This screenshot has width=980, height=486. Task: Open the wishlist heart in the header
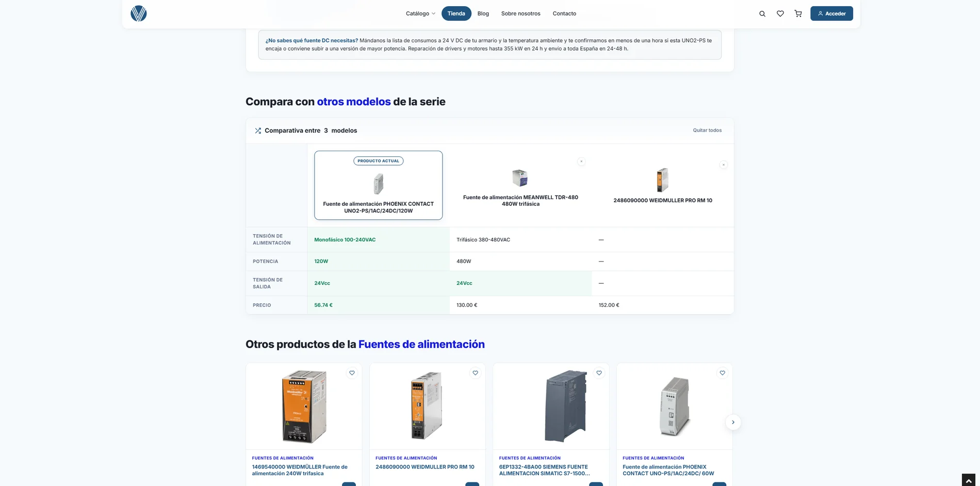pyautogui.click(x=780, y=14)
